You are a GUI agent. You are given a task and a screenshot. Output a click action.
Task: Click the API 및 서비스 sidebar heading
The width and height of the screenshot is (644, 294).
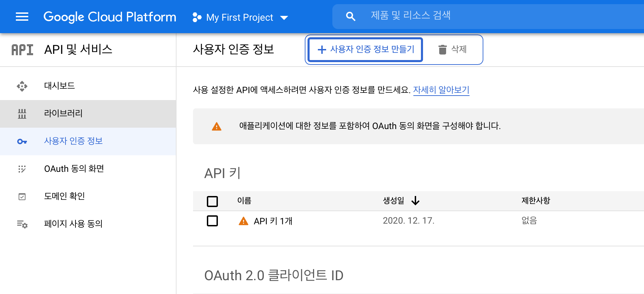tap(78, 50)
